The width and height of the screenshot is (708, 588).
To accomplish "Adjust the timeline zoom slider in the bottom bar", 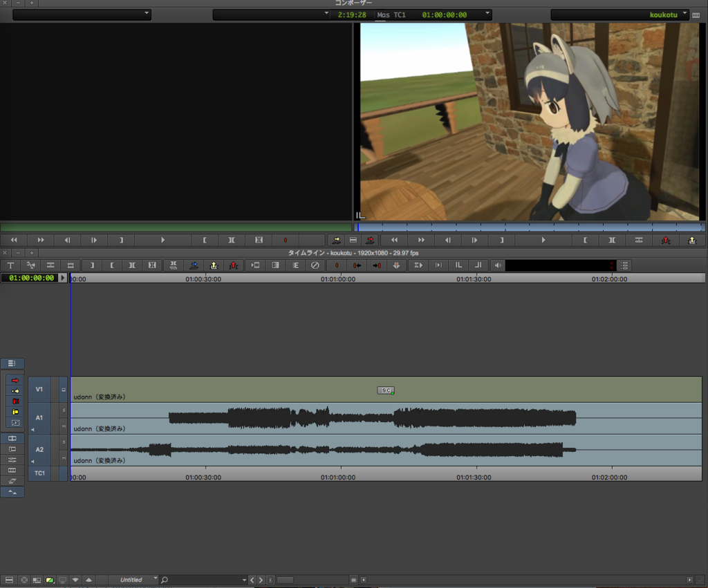I will click(x=285, y=580).
